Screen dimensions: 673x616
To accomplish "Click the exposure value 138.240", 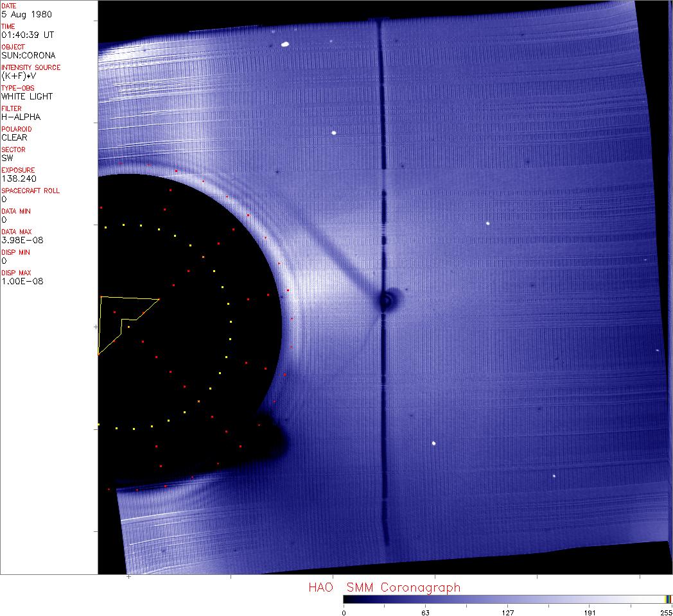I will 19,178.
